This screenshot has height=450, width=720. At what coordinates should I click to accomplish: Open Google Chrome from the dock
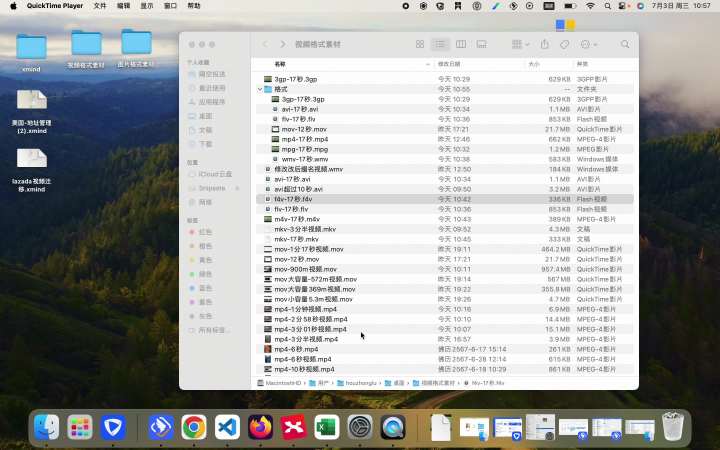coord(194,427)
